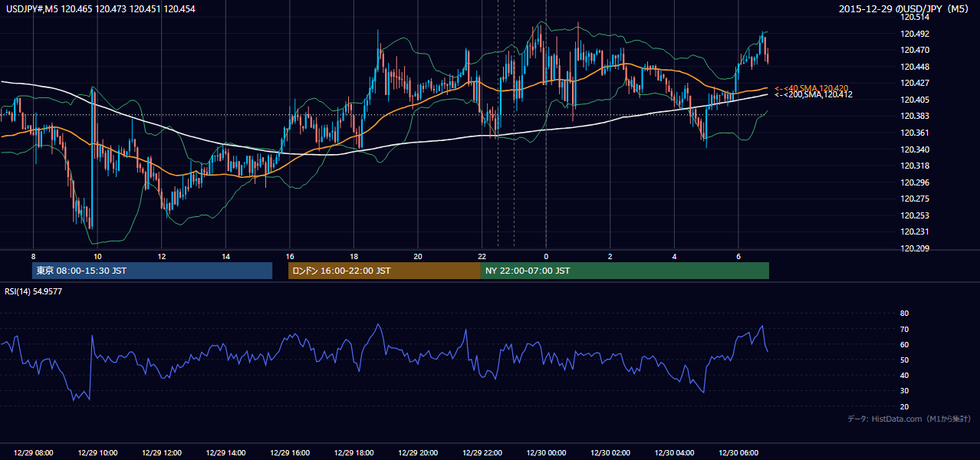The height and width of the screenshot is (460, 980).
Task: Click price axis value 120.361
Action: pyautogui.click(x=914, y=133)
